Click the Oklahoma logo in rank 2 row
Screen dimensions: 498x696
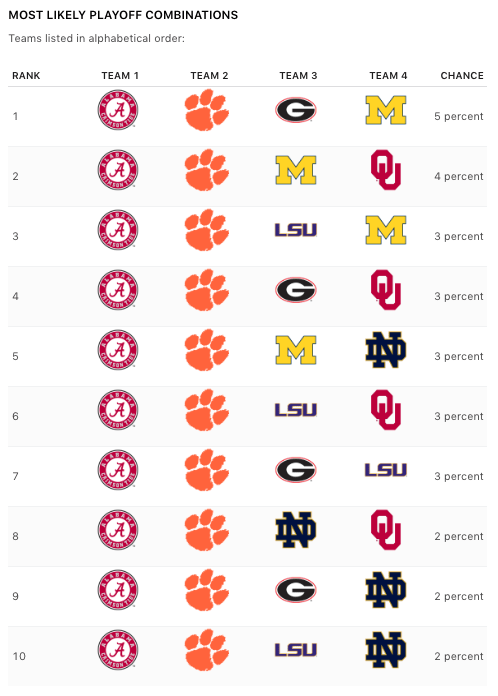pyautogui.click(x=386, y=170)
